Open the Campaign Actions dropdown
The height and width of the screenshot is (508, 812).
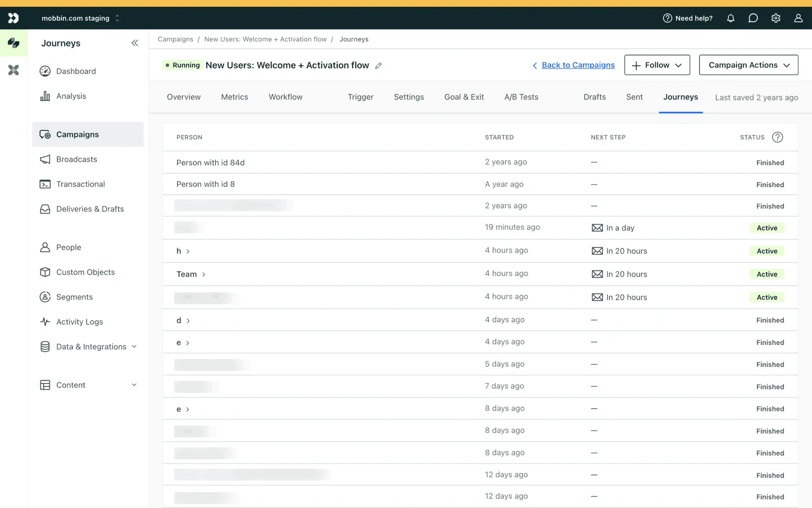pos(748,65)
